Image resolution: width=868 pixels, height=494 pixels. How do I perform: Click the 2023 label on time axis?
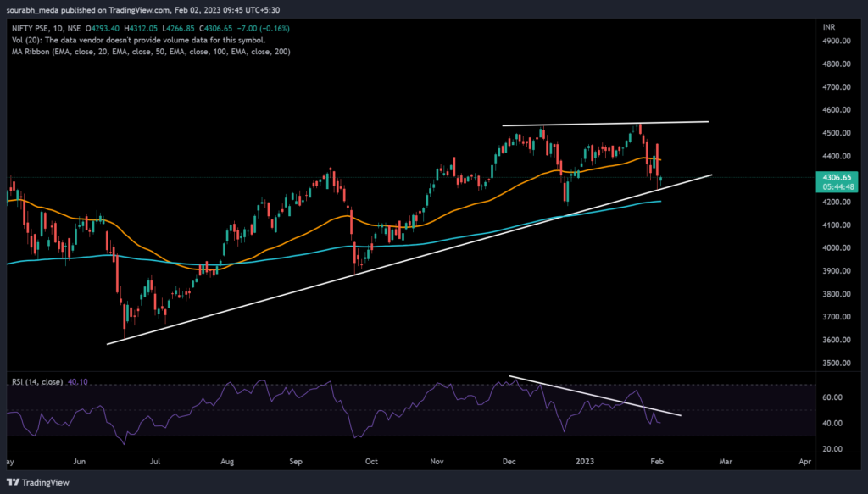point(585,461)
